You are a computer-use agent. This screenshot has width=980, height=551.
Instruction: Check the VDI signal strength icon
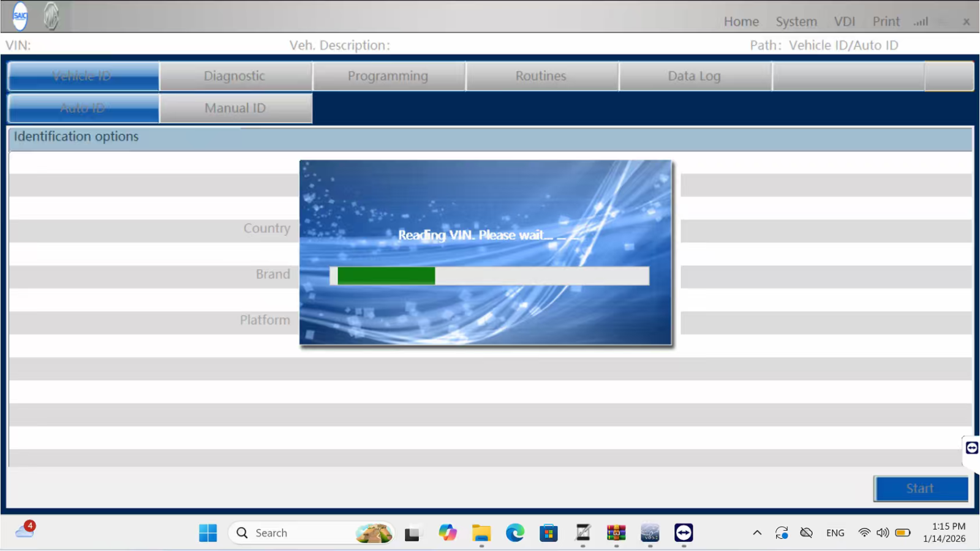(921, 21)
